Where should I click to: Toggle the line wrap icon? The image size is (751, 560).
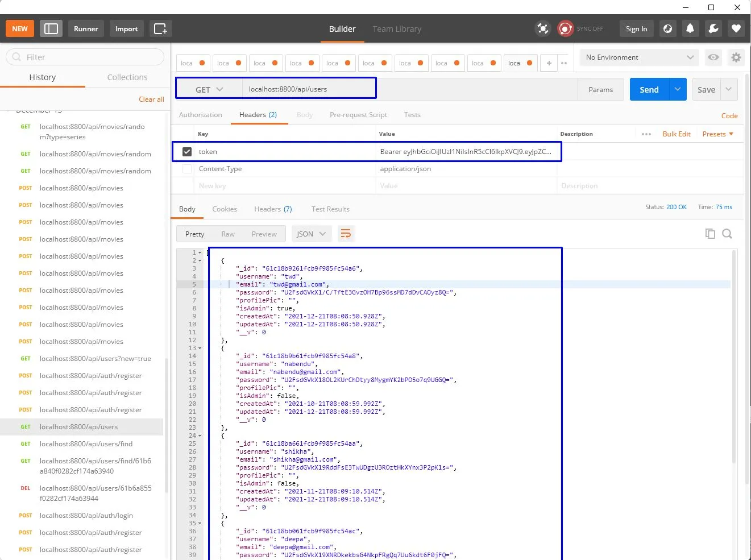pos(346,234)
